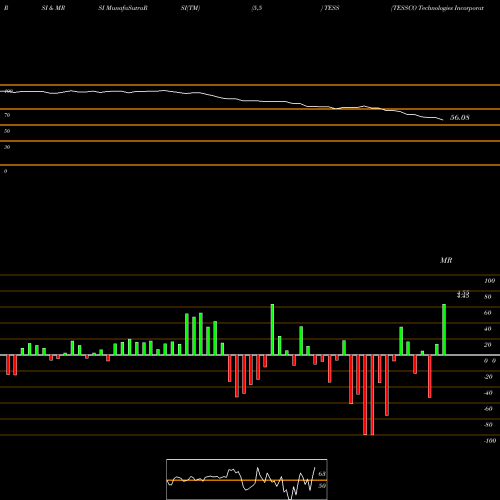Screen dimensions: 500x500
Task: Click the 40 label on MR axis
Action: point(488,329)
